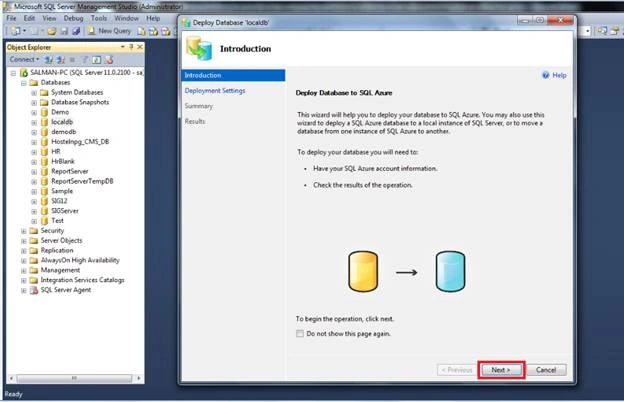Open the Help menu in menu bar
The width and height of the screenshot is (624, 402).
pyautogui.click(x=153, y=18)
